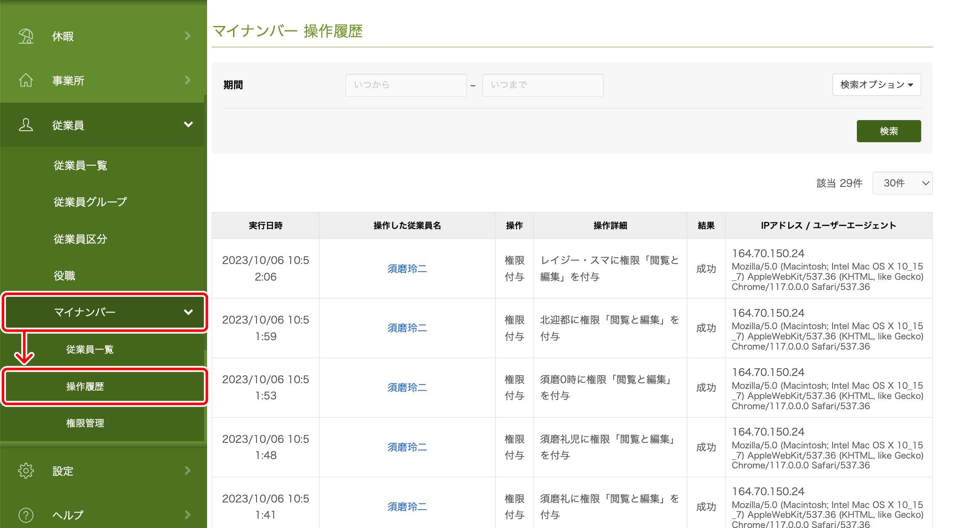This screenshot has height=528, width=980.
Task: Click the gear icon for 設定
Action: [x=26, y=471]
